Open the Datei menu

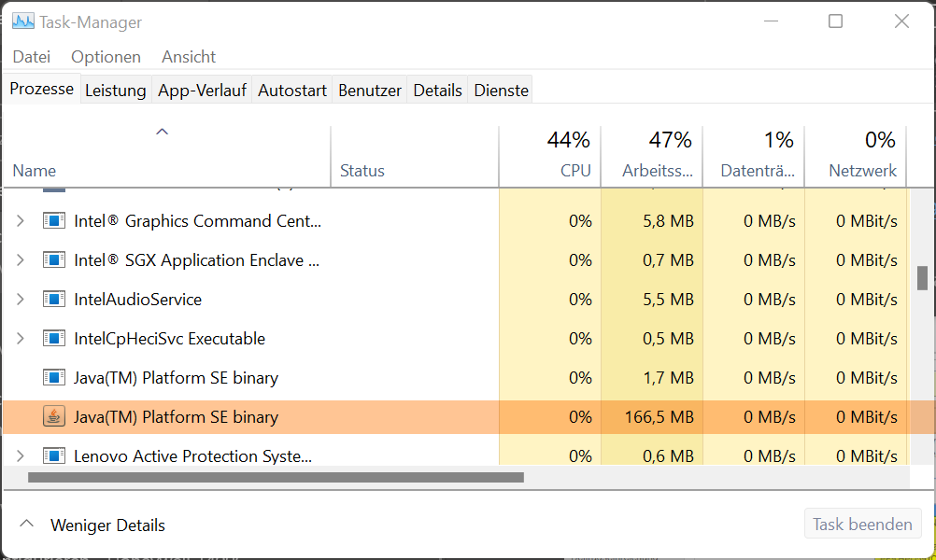pos(32,57)
